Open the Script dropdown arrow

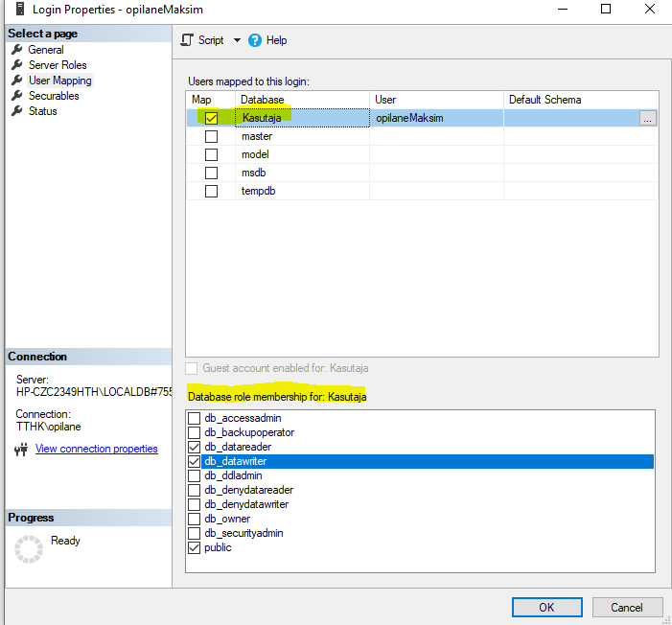(237, 40)
